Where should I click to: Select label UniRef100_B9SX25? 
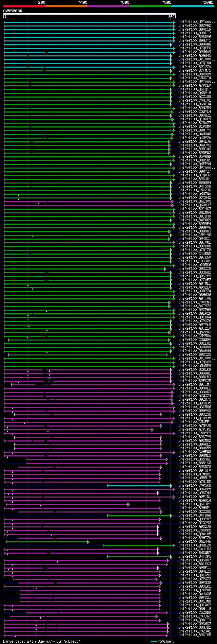195,354
